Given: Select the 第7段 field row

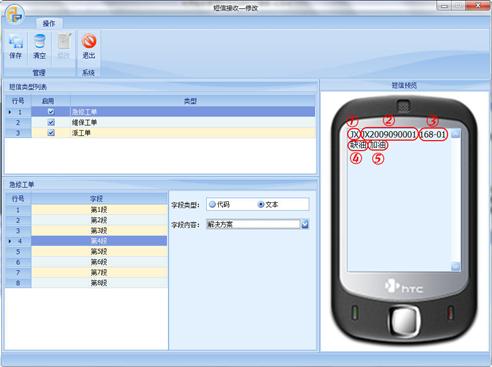Looking at the screenshot, I should [99, 272].
